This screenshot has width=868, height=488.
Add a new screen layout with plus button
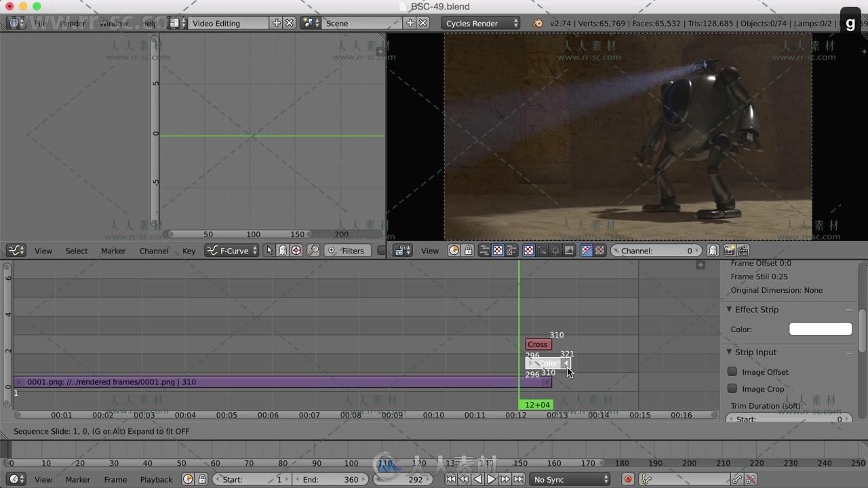tap(277, 23)
